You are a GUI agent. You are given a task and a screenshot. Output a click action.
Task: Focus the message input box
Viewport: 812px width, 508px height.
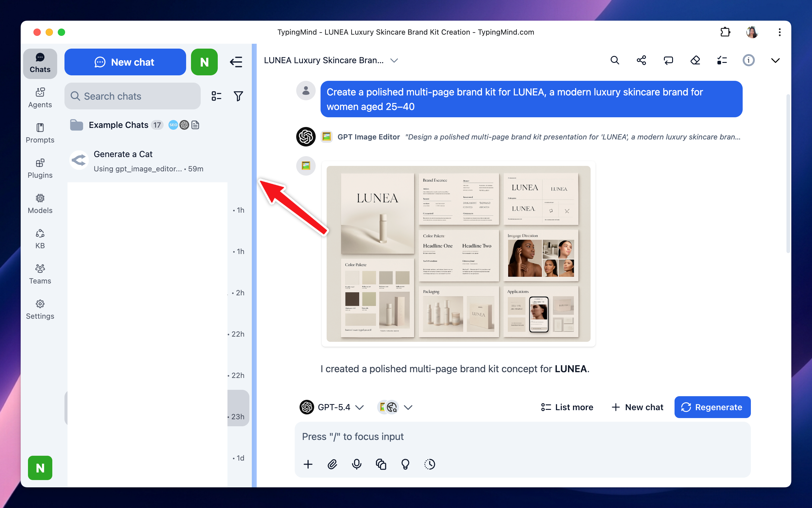522,436
